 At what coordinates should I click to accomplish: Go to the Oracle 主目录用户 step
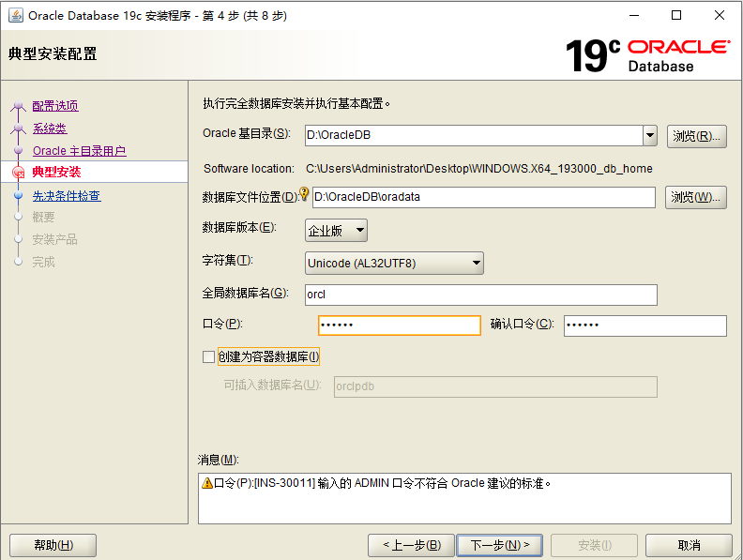[x=79, y=151]
